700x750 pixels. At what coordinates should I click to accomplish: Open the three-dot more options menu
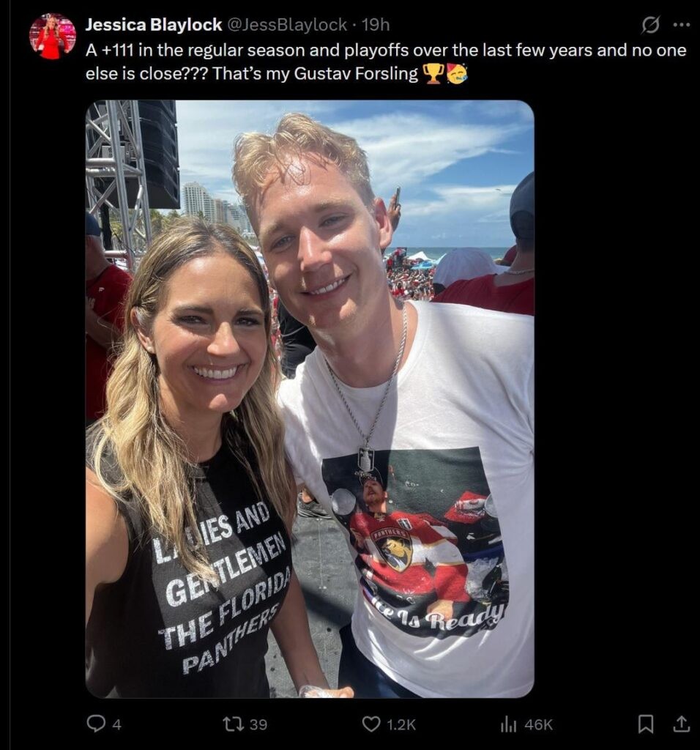coord(682,25)
